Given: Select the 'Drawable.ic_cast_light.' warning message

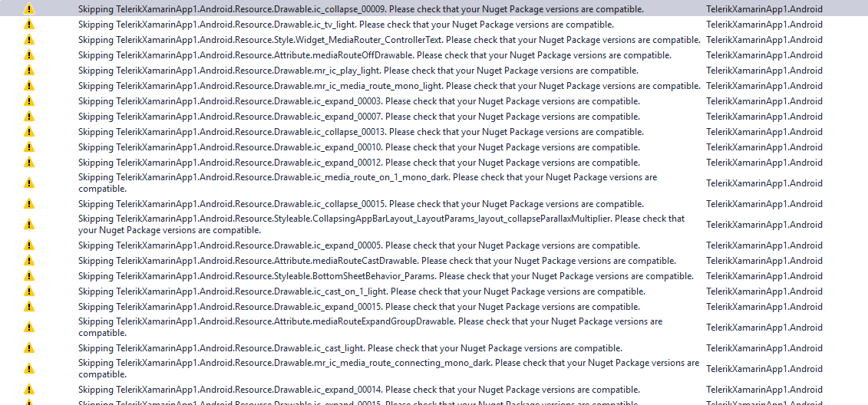Looking at the screenshot, I should pos(350,348).
